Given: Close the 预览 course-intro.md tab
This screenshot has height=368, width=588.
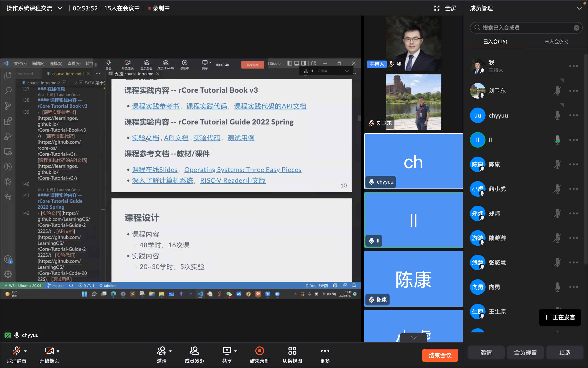Looking at the screenshot, I should pyautogui.click(x=158, y=74).
